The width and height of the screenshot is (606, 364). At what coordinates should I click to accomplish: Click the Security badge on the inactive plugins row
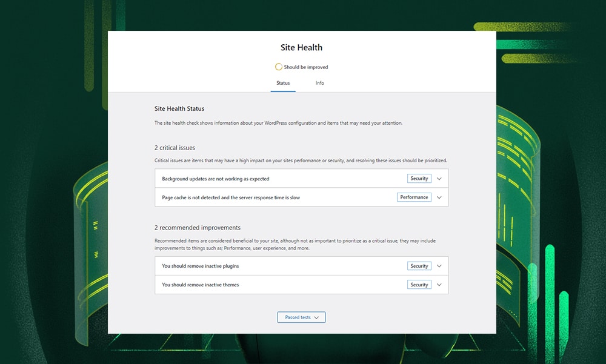pyautogui.click(x=419, y=265)
